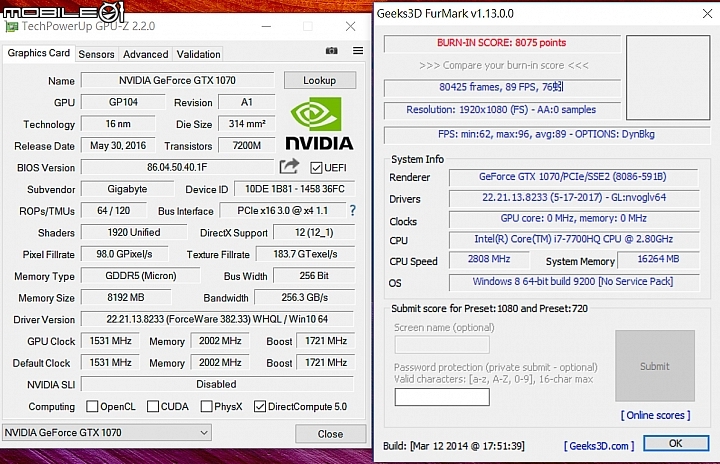Click the System Memory 16264 MB field
This screenshot has width=720, height=464.
(x=658, y=259)
